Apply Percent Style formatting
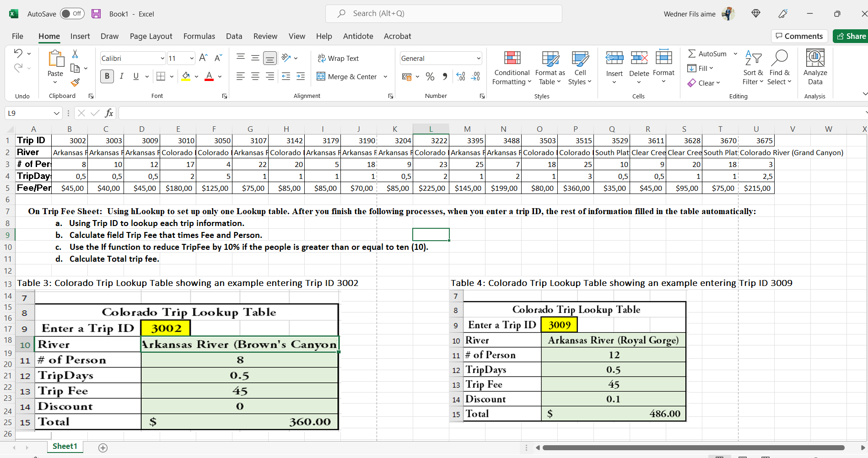 430,76
